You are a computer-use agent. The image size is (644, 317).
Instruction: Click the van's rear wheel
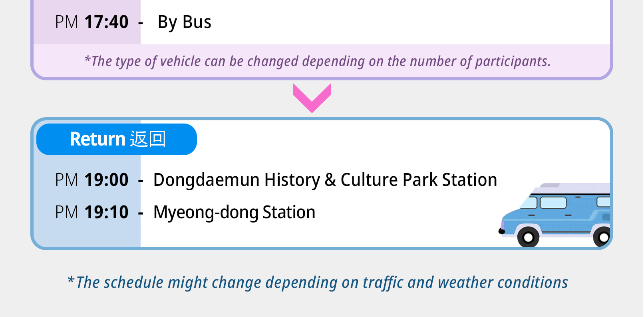point(602,237)
